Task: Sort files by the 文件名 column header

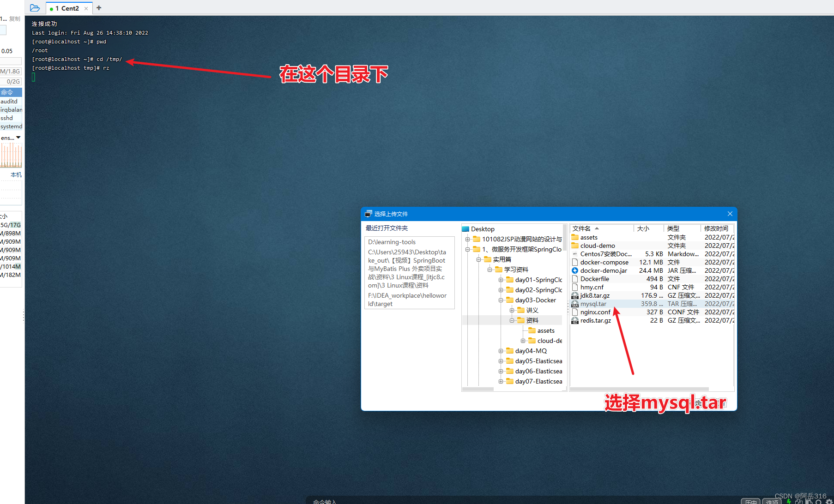Action: click(x=602, y=228)
